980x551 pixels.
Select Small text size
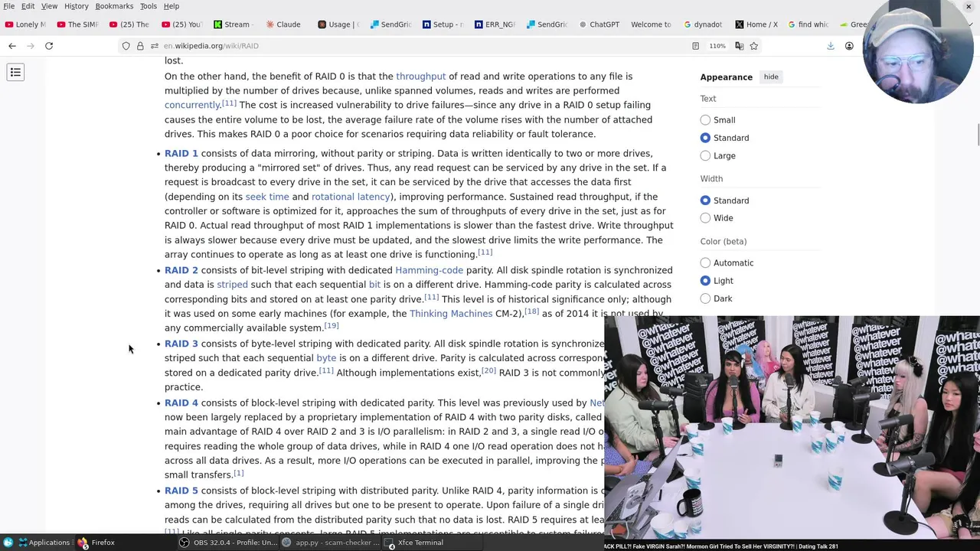pyautogui.click(x=705, y=120)
